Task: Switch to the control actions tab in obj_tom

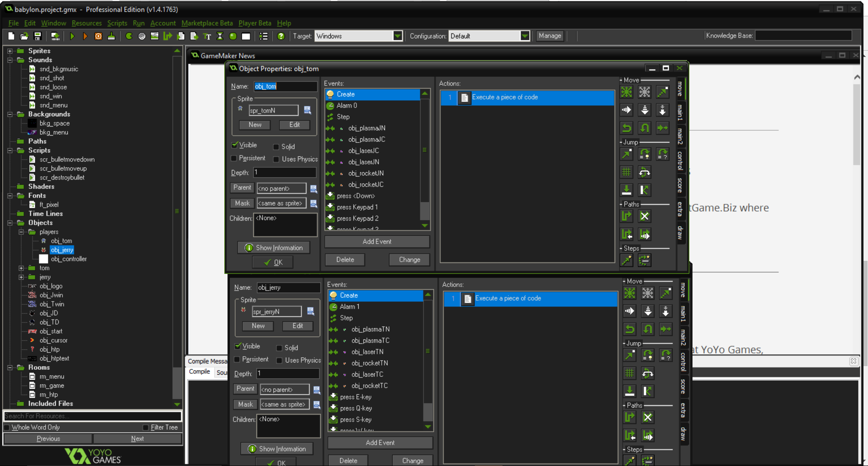Action: click(x=680, y=160)
